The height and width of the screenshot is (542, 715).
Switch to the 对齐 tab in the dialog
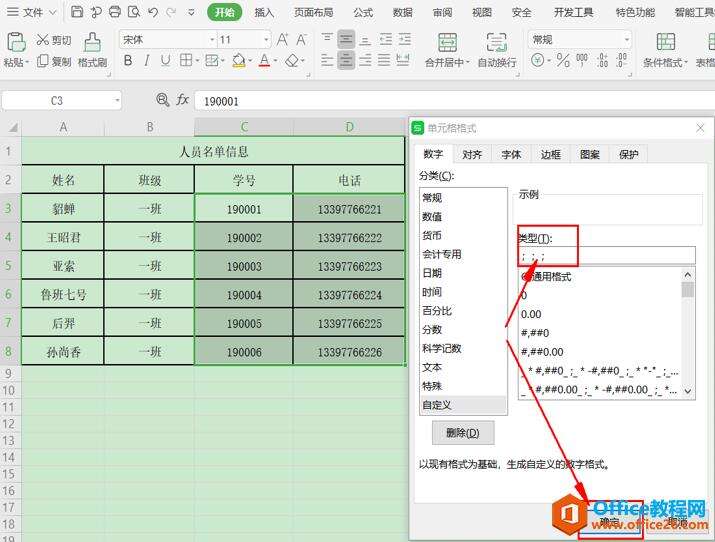[472, 155]
